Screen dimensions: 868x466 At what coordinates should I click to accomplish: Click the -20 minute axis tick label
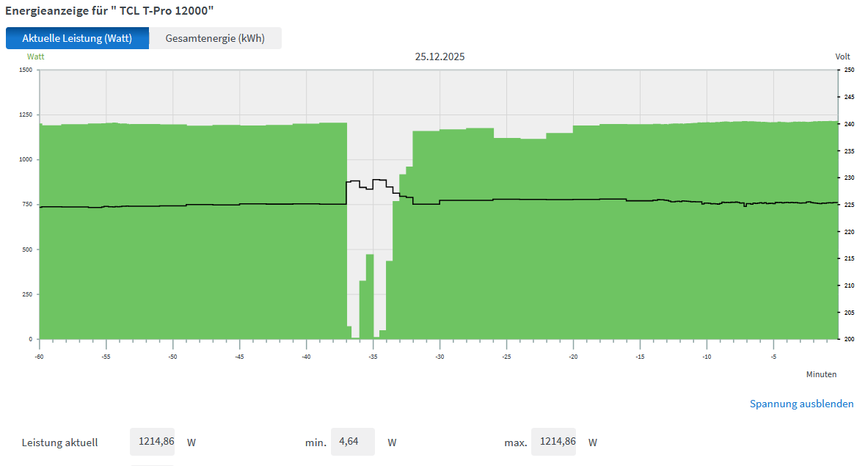pos(573,357)
